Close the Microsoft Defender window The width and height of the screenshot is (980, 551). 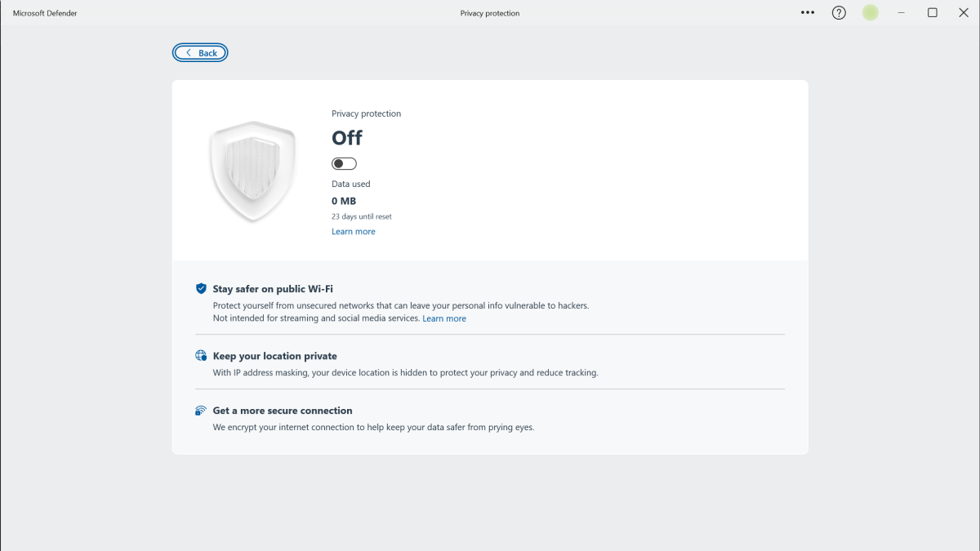(964, 13)
